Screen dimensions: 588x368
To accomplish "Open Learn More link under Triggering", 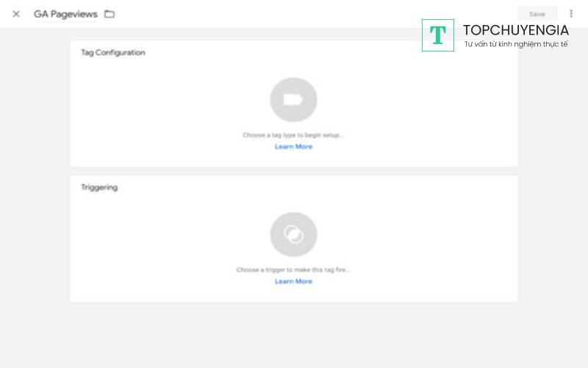I will click(293, 281).
